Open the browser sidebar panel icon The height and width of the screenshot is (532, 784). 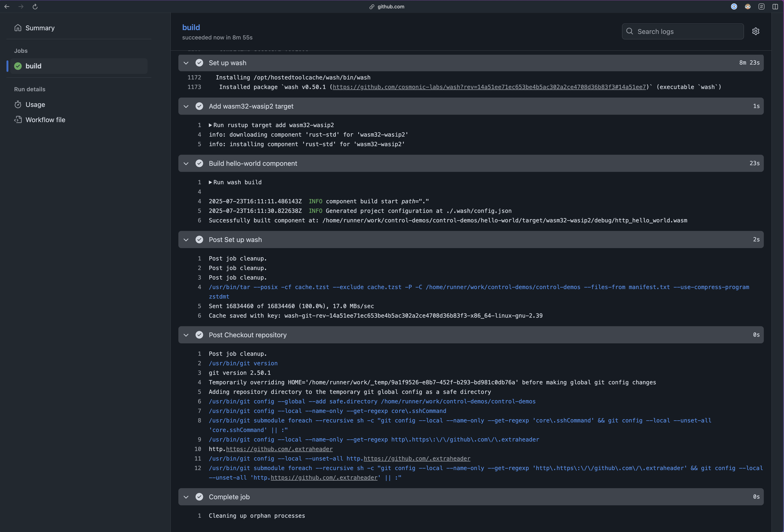pos(775,6)
